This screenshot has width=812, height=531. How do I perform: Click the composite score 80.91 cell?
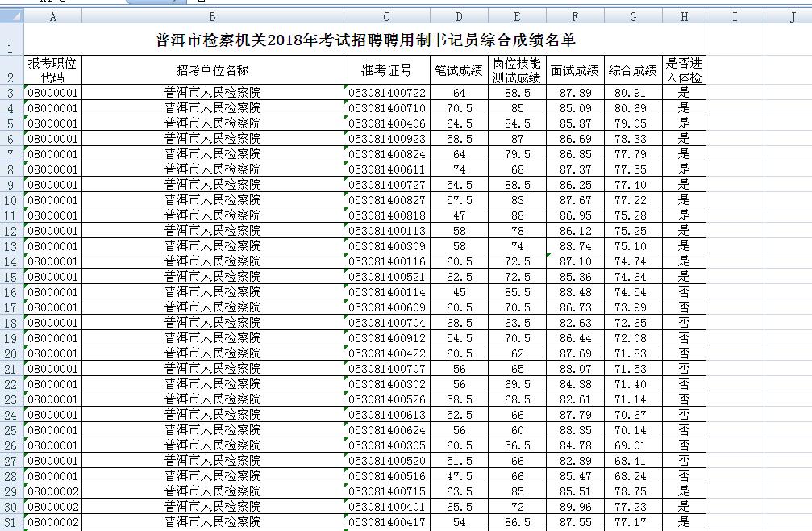click(633, 93)
